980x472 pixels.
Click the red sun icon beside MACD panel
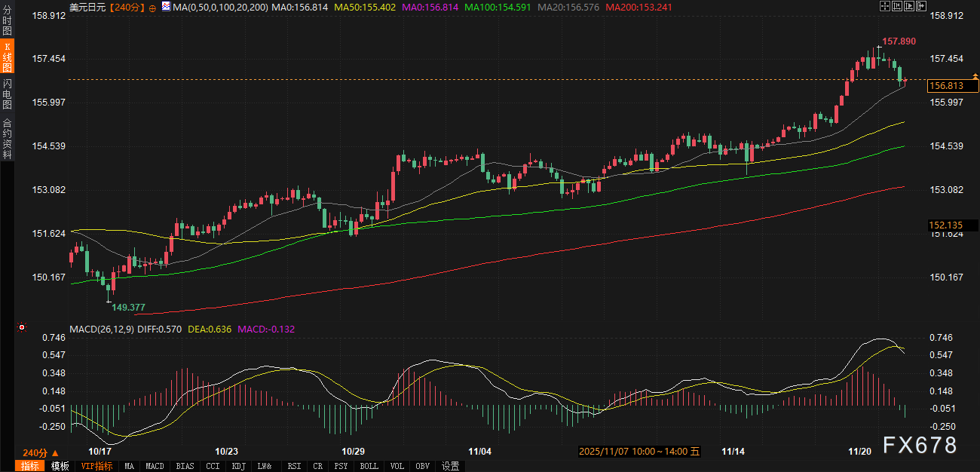22,328
